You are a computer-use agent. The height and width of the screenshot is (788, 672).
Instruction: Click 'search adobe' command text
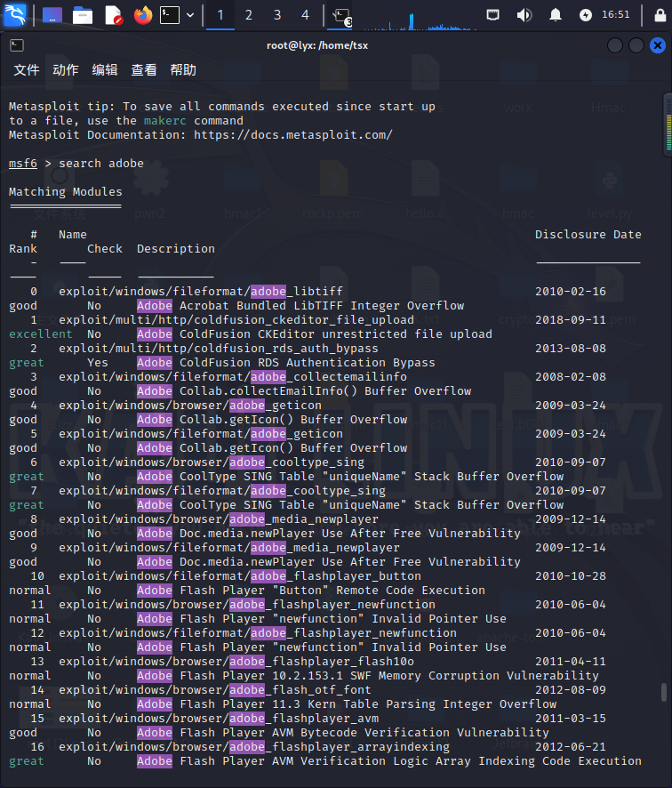[101, 164]
